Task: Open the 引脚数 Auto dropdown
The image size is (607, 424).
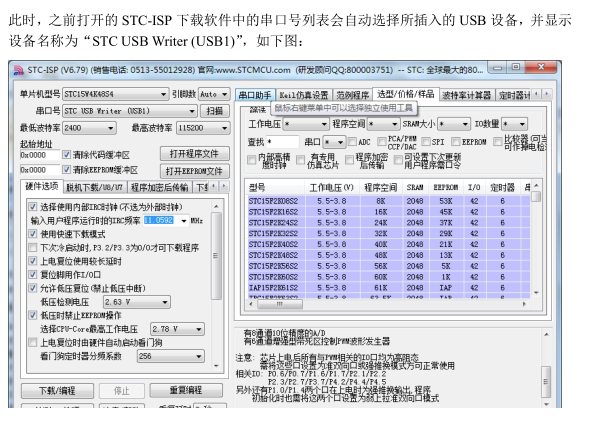Action: (214, 94)
